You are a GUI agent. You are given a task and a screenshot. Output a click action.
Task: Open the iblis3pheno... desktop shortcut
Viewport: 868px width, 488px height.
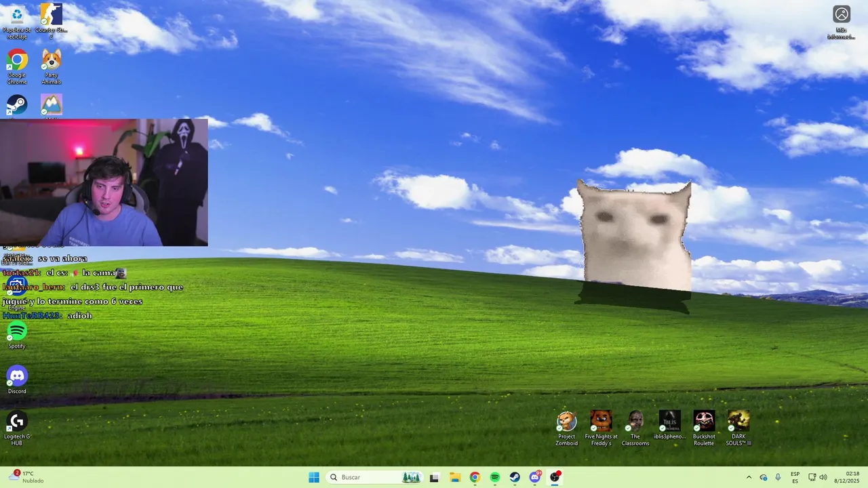click(670, 426)
